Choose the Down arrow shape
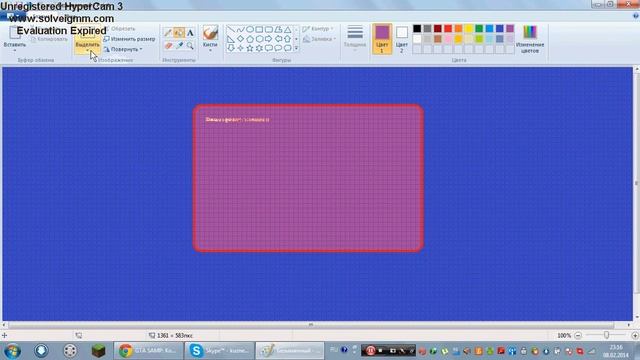The image size is (640, 360). (231, 48)
